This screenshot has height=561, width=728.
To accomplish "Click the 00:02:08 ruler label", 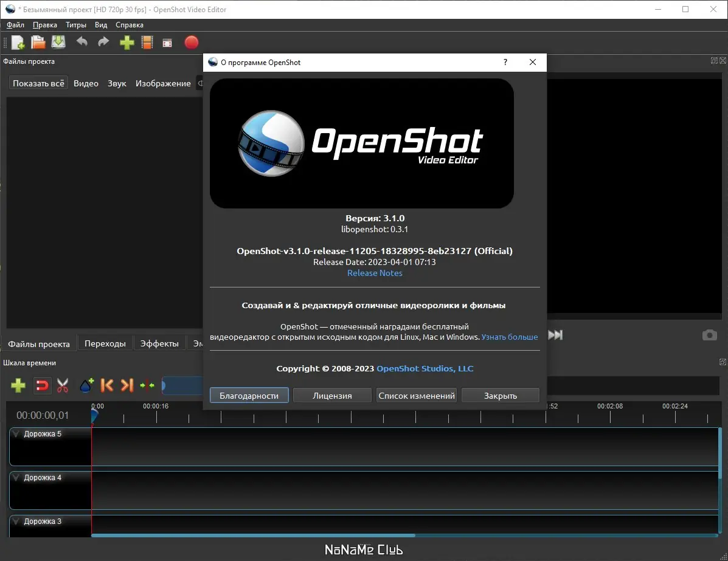I will 609,406.
